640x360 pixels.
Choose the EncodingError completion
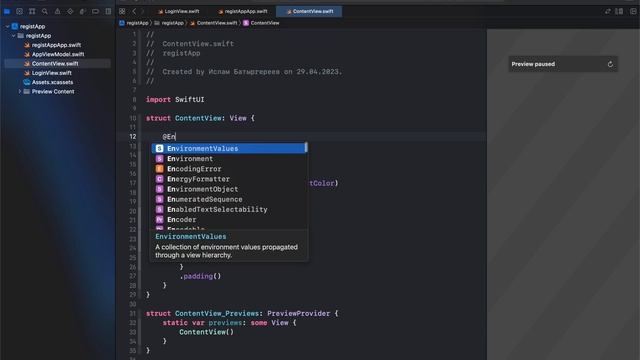(229, 169)
